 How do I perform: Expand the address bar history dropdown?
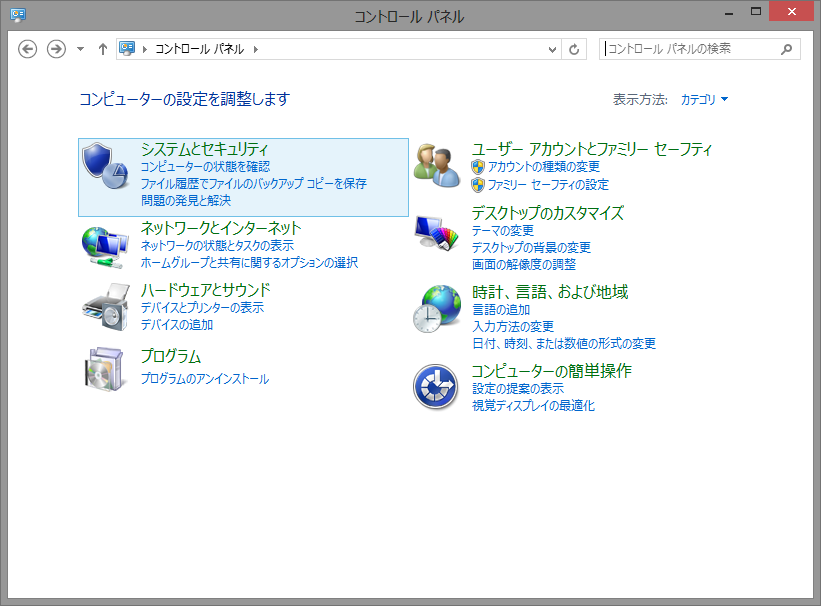[x=552, y=49]
